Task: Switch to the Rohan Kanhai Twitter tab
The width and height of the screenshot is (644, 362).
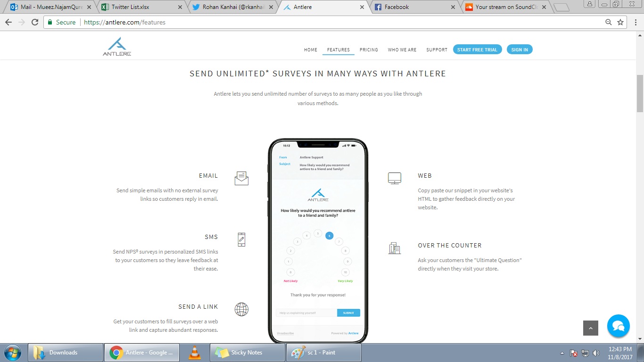Action: (x=233, y=7)
